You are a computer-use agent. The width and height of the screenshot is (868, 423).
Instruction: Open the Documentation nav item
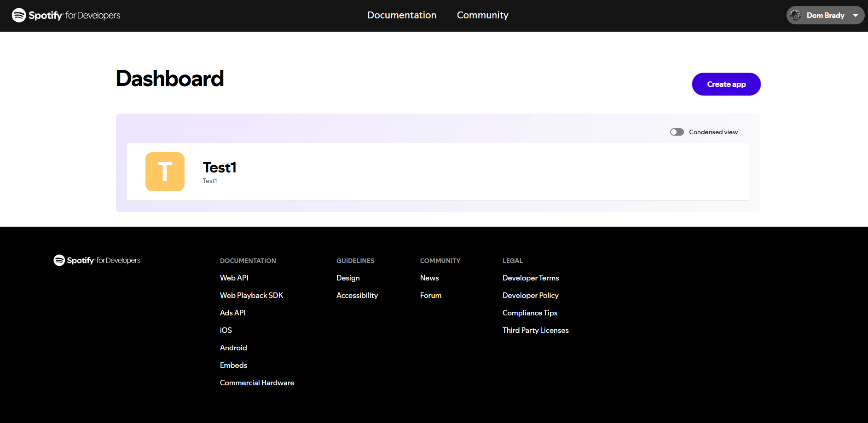[x=402, y=15]
